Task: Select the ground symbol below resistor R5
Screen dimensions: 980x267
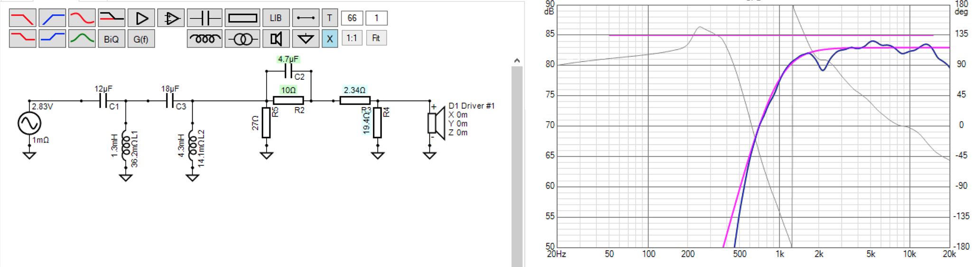Action: [267, 155]
